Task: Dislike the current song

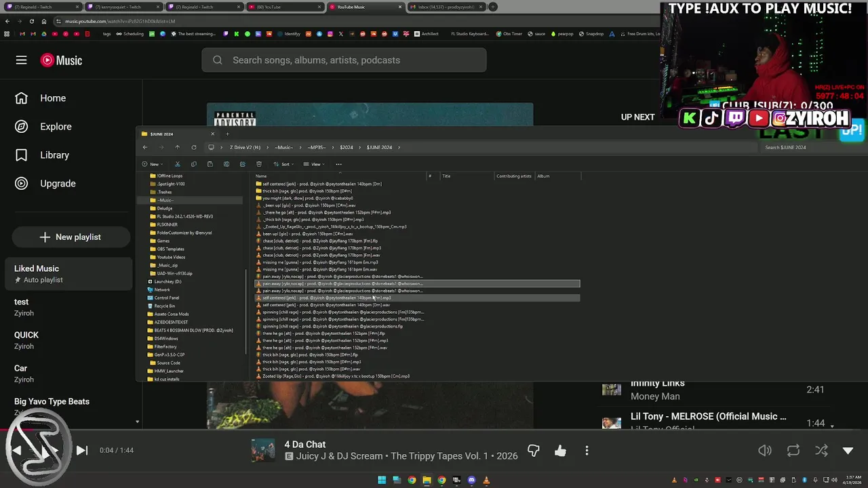Action: point(534,451)
